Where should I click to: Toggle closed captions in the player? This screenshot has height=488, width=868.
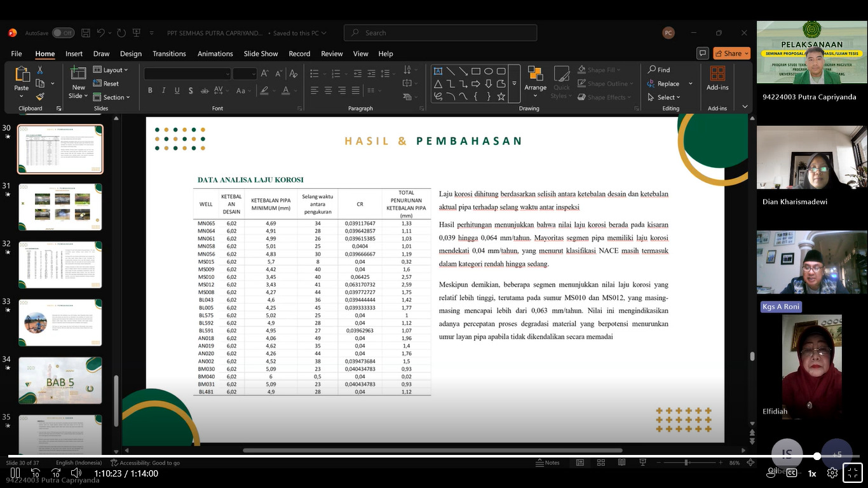point(792,473)
